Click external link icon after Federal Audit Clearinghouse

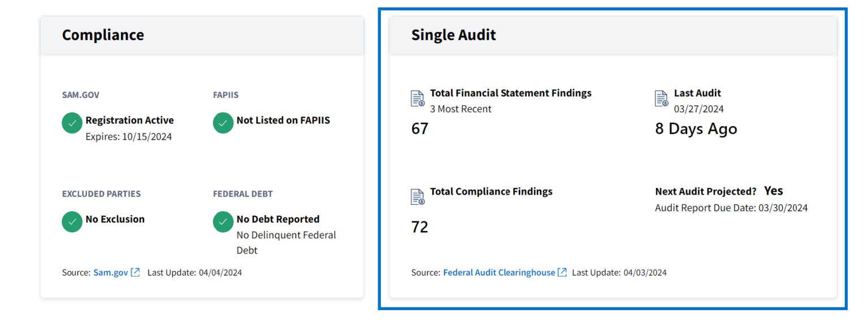[x=562, y=273]
